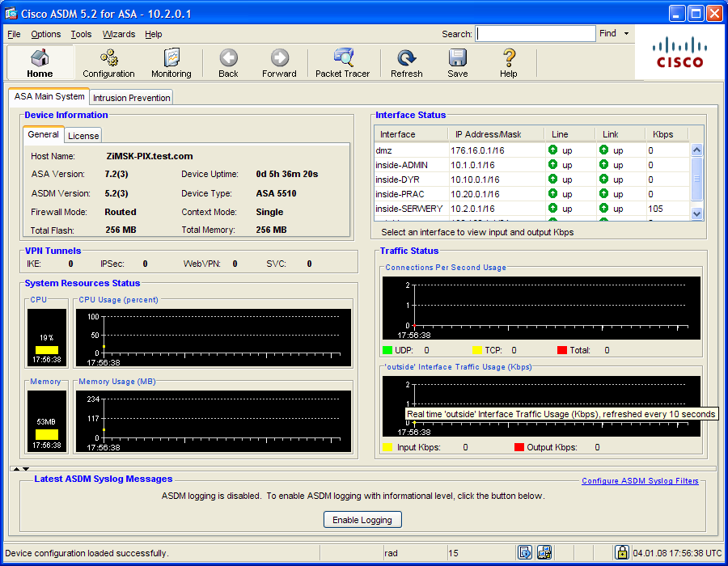Screen dimensions: 728x566
Task: Open the Monitoring section
Action: pos(171,63)
